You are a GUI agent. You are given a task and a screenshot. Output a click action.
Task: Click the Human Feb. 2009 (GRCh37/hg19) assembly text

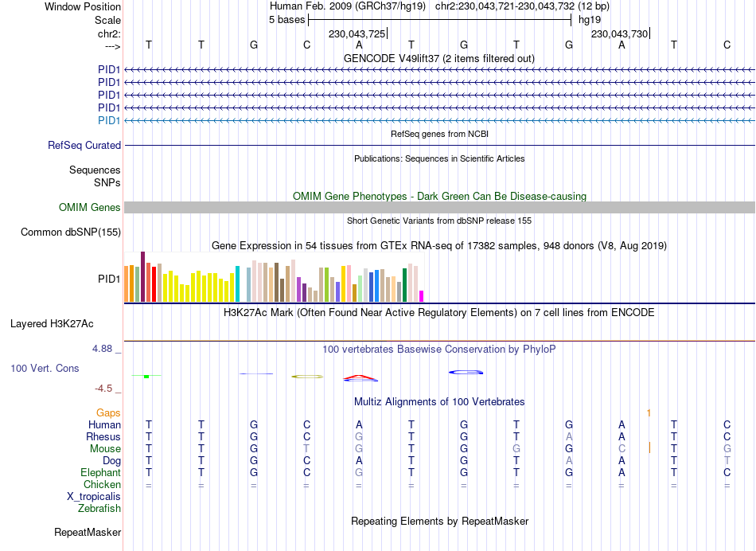click(x=348, y=6)
